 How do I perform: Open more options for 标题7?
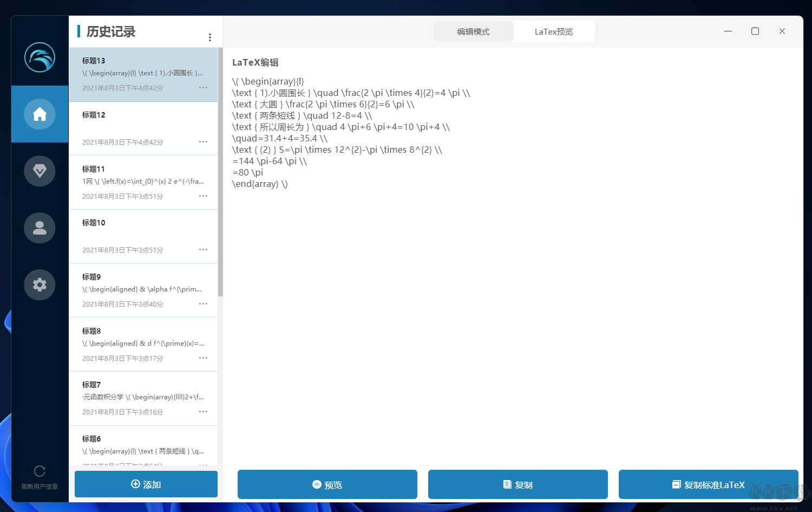click(x=203, y=411)
